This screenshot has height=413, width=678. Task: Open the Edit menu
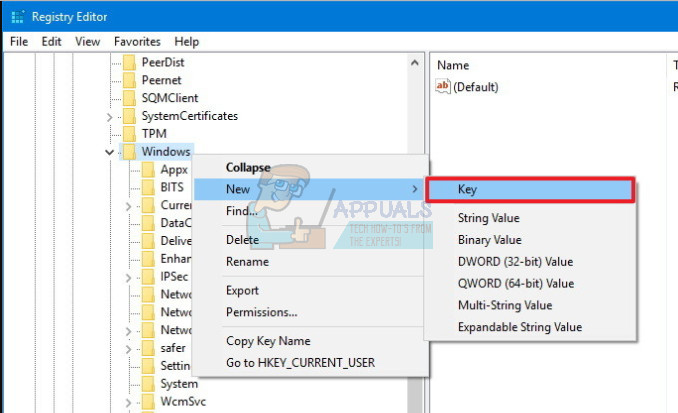tap(51, 42)
